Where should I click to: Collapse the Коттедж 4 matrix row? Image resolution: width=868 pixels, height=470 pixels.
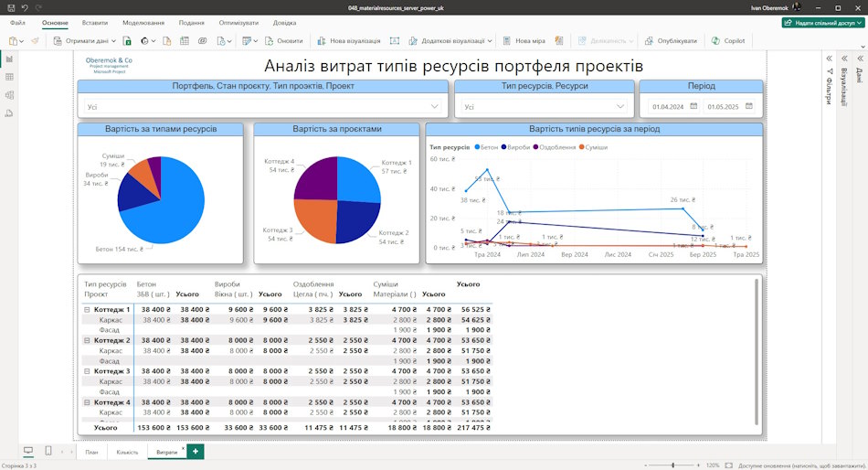(x=87, y=402)
